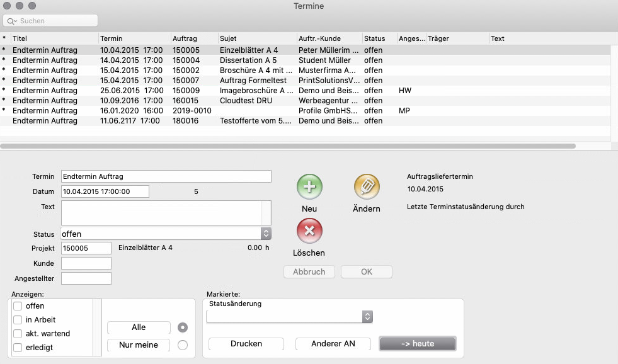Viewport: 618px width, 364px height.
Task: Sort the table by Termin column header
Action: (x=134, y=38)
